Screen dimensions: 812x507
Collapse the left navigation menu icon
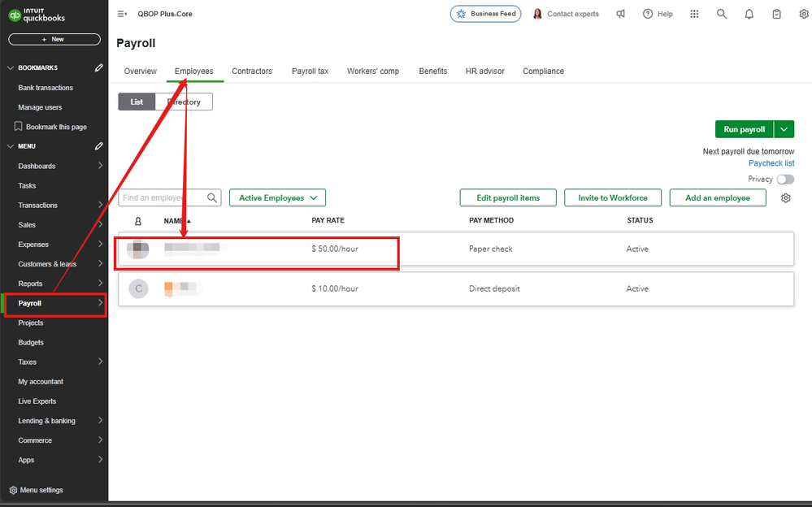[x=122, y=14]
